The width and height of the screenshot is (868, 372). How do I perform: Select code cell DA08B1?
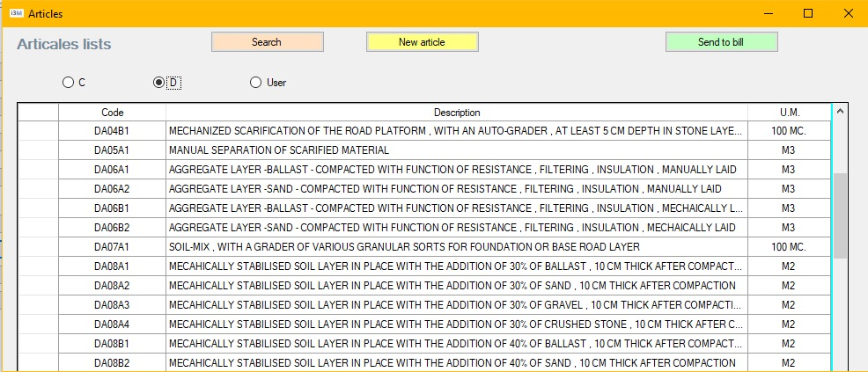112,344
